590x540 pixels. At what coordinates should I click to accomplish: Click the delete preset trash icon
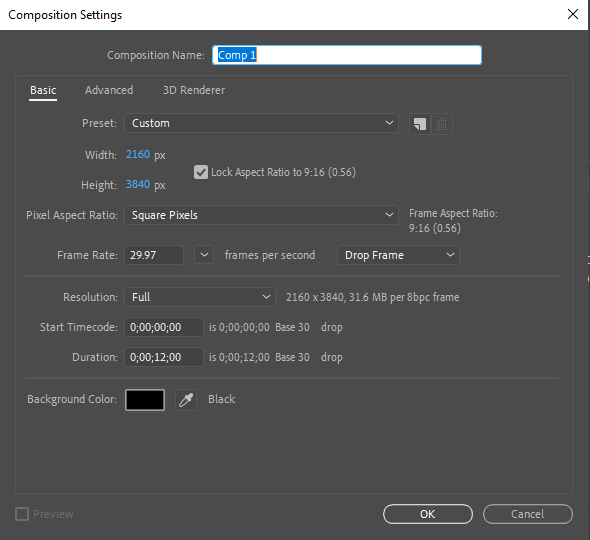click(441, 124)
